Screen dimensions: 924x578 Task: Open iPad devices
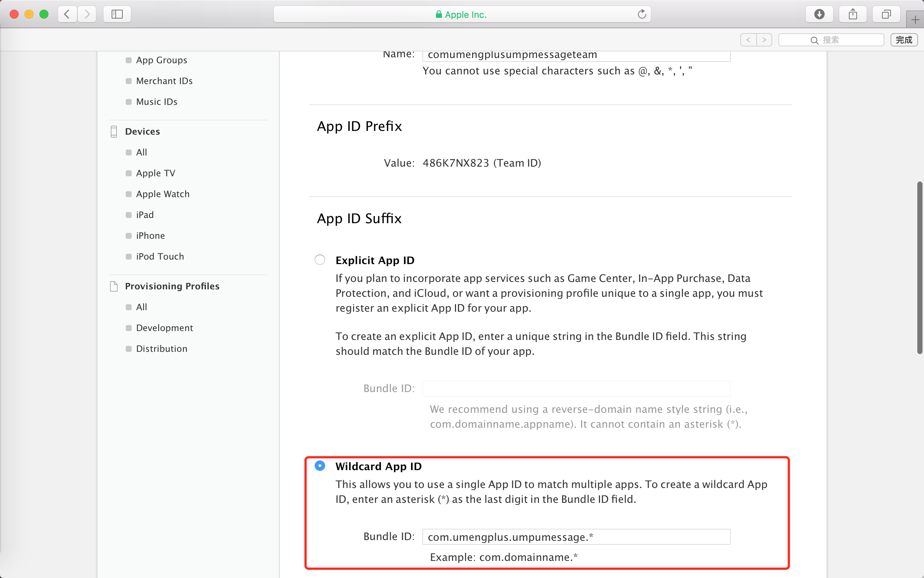145,215
